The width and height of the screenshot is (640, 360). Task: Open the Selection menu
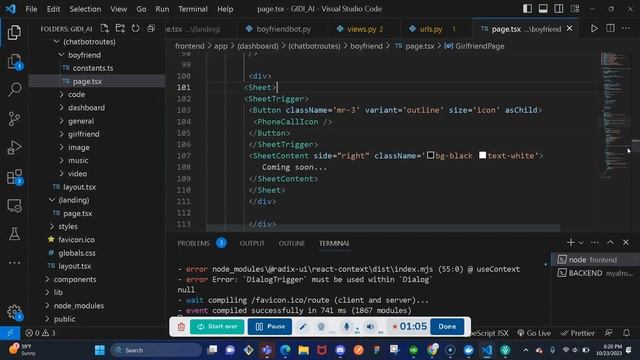85,9
